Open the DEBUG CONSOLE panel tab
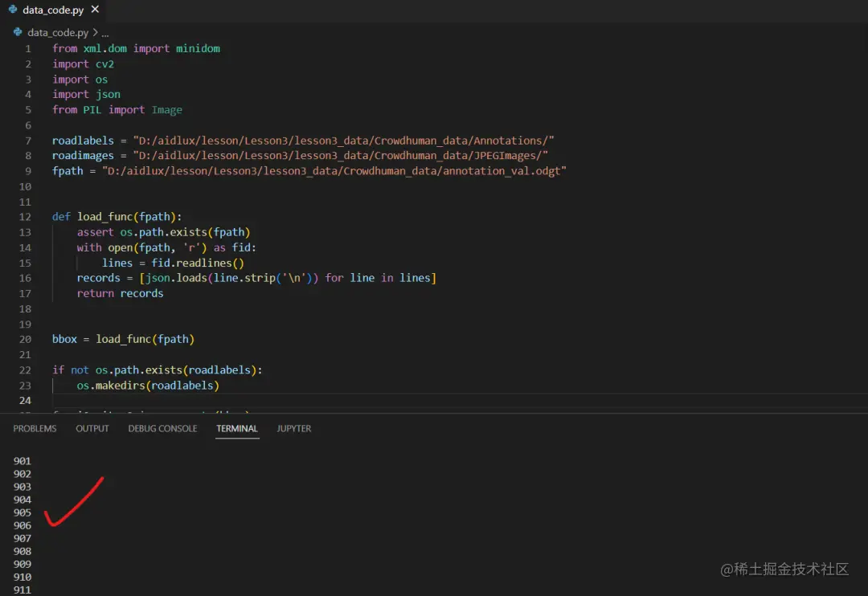868x596 pixels. pyautogui.click(x=162, y=428)
